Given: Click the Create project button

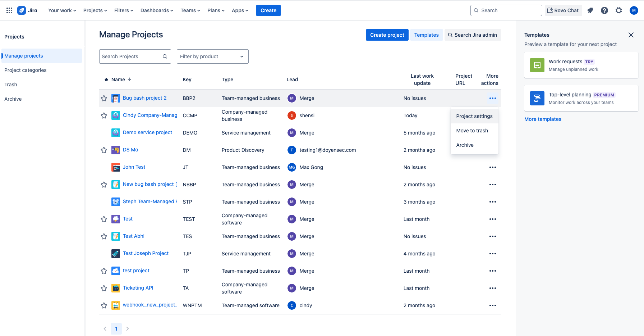Looking at the screenshot, I should 387,35.
